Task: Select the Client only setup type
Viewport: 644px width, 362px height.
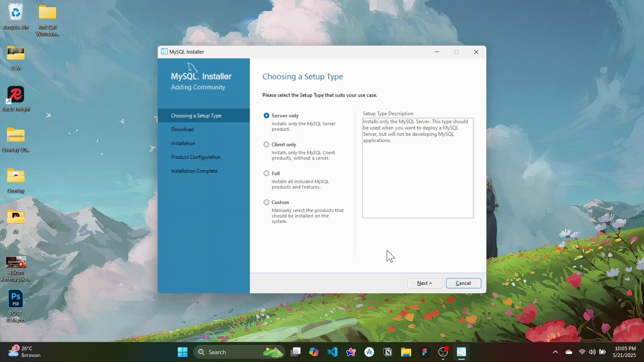Action: (266, 144)
